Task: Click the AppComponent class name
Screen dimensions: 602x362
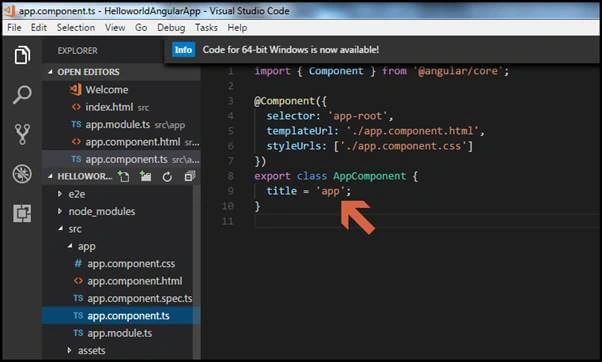Action: coord(369,176)
